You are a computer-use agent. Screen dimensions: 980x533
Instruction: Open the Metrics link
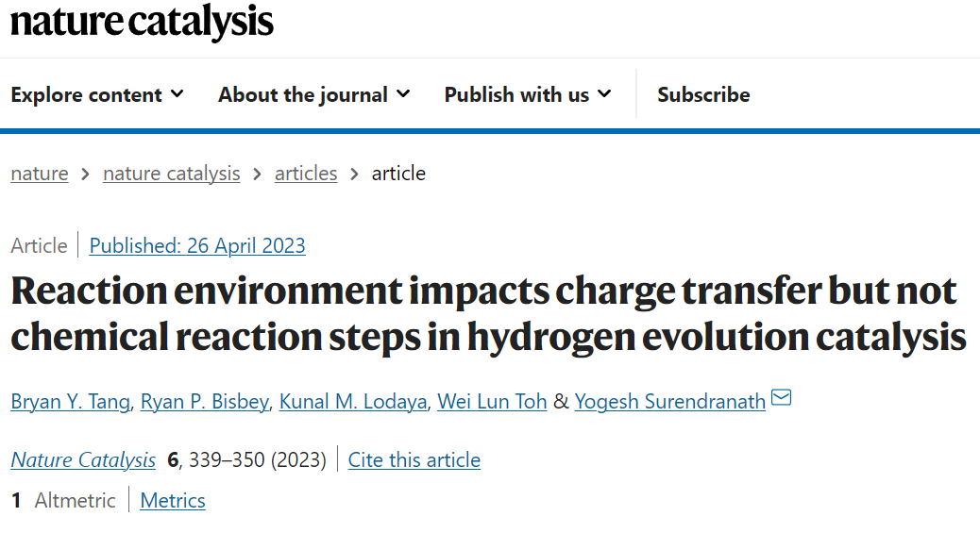173,501
